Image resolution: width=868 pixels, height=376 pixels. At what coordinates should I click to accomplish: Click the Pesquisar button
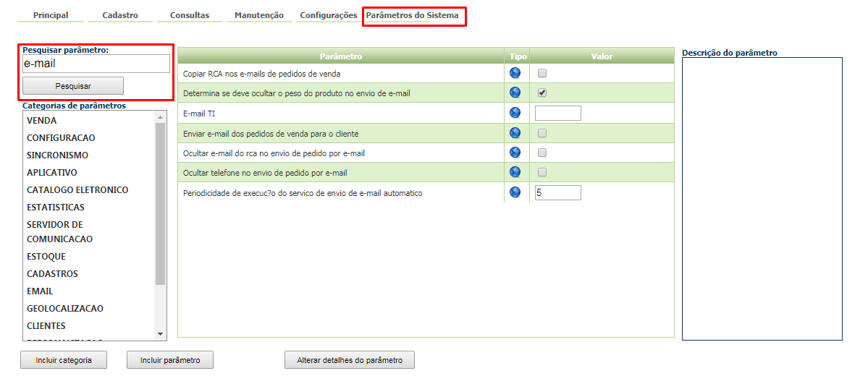[73, 86]
